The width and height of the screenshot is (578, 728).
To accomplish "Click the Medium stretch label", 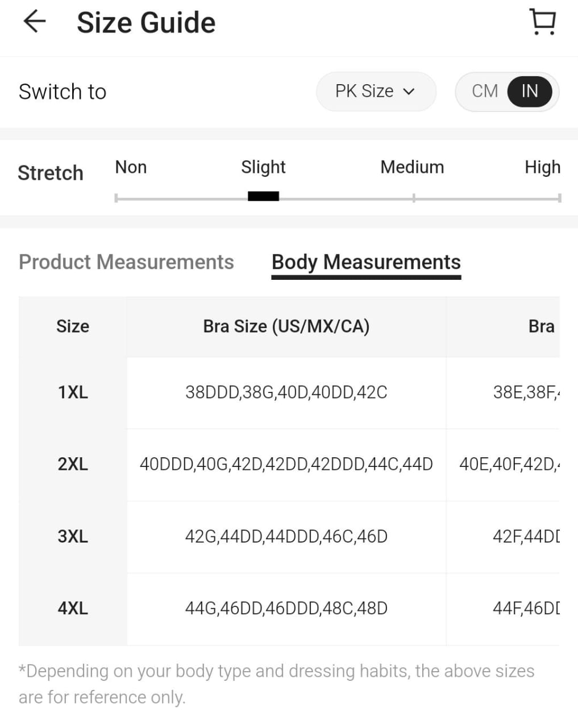I will pos(412,167).
